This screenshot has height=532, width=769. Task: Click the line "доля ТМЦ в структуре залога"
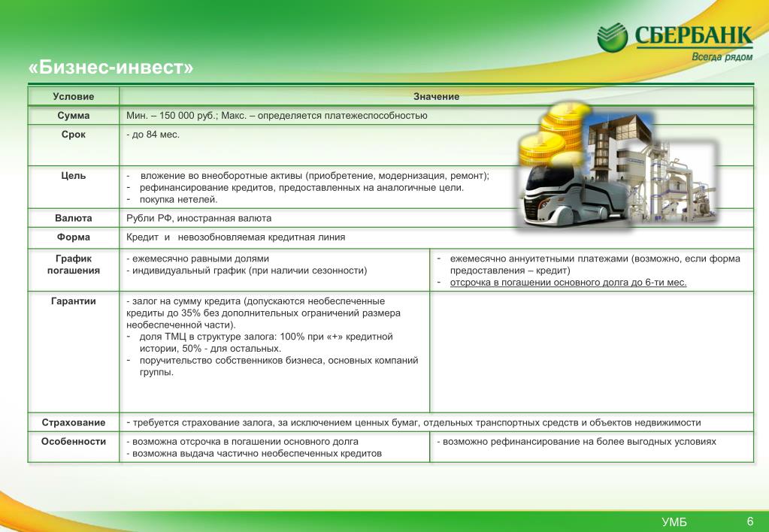[266, 343]
